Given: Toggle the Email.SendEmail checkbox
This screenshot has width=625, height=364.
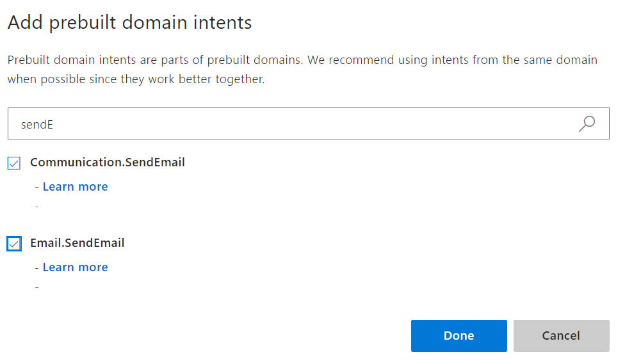Looking at the screenshot, I should 14,244.
